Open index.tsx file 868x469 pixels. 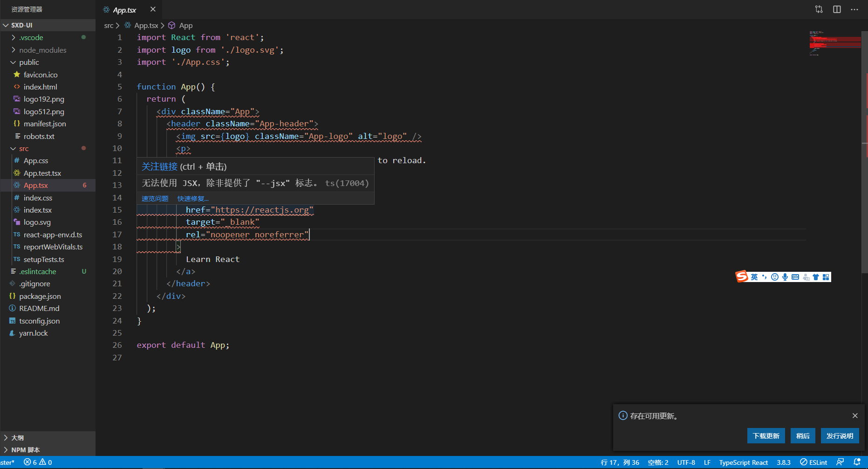(x=48, y=210)
